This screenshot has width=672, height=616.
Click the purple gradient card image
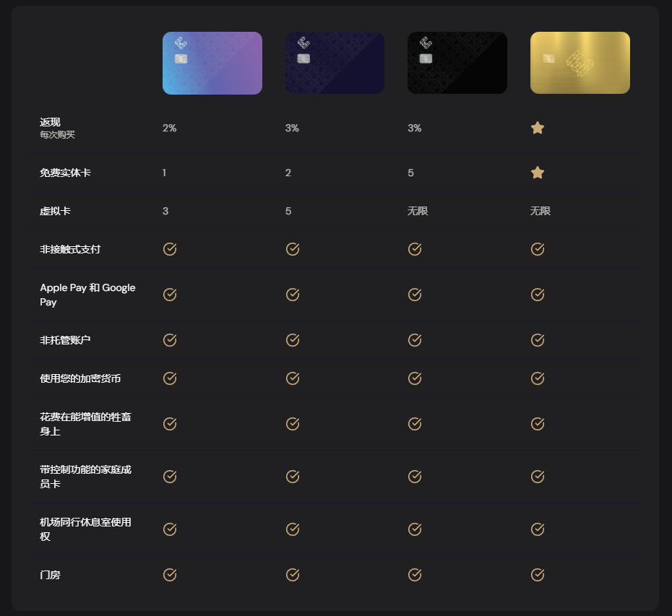point(212,63)
